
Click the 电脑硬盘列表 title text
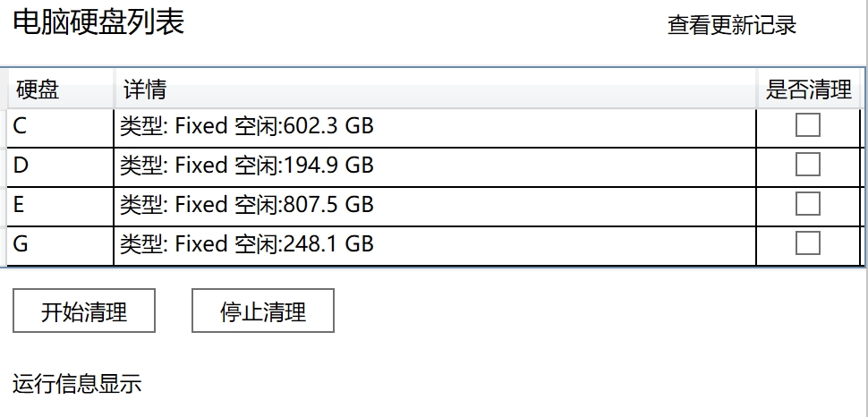coord(98,22)
